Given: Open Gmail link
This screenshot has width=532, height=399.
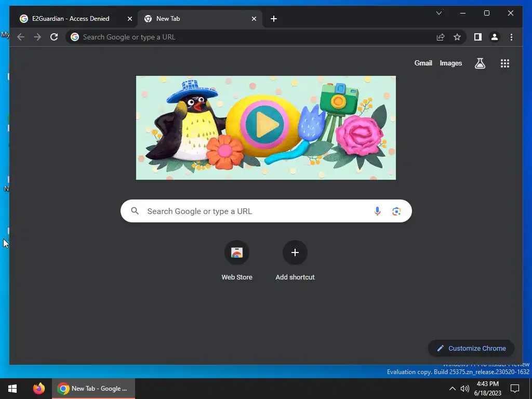Looking at the screenshot, I should click(x=423, y=63).
